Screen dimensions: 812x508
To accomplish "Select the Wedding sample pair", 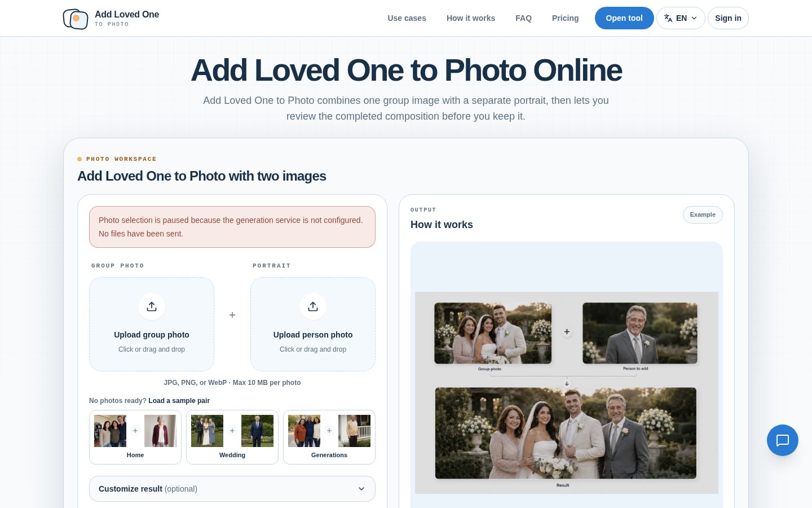I will [232, 437].
